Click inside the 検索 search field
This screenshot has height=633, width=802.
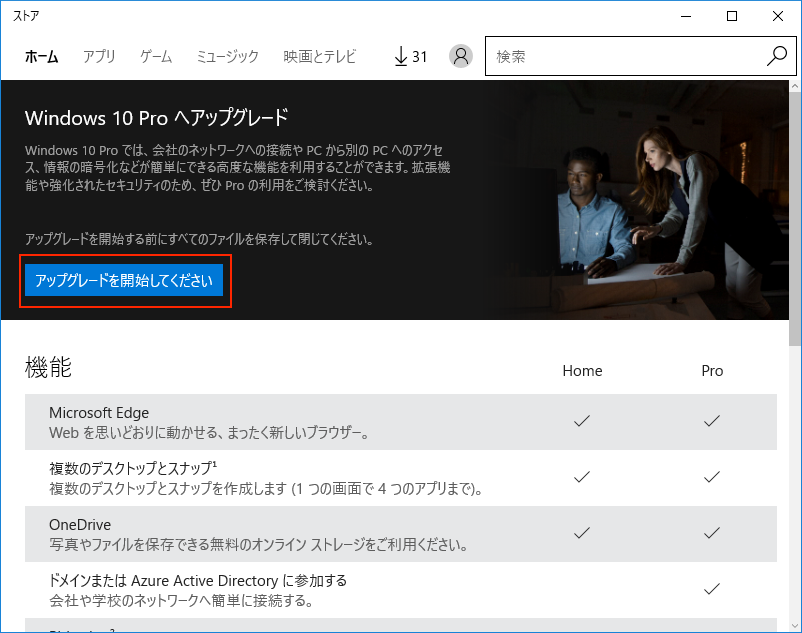(620, 57)
